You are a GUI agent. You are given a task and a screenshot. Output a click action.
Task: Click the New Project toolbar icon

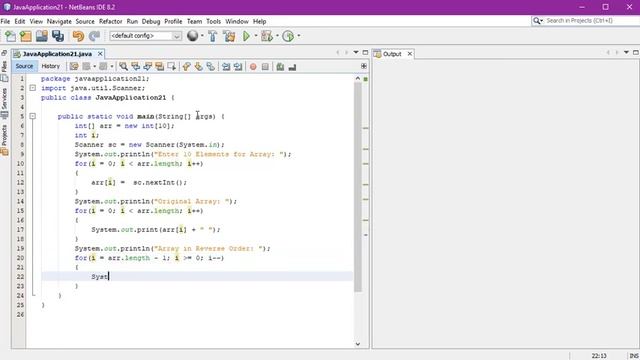[26, 36]
